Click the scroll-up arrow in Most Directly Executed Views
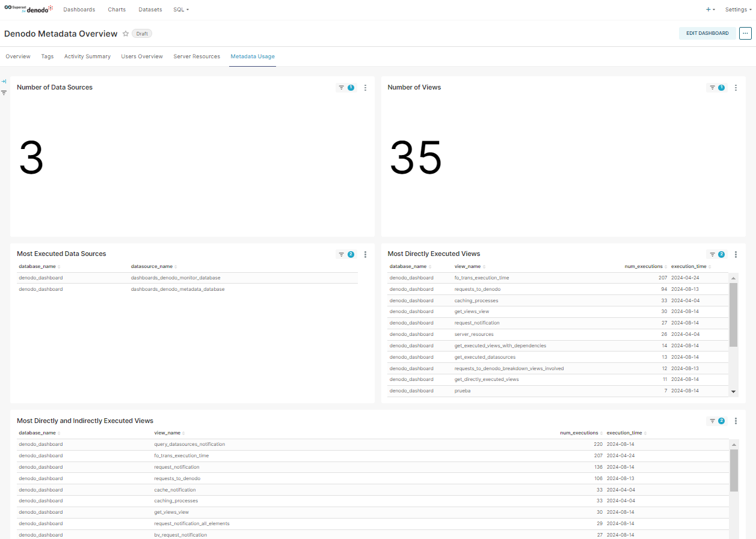The height and width of the screenshot is (539, 756). [x=733, y=277]
